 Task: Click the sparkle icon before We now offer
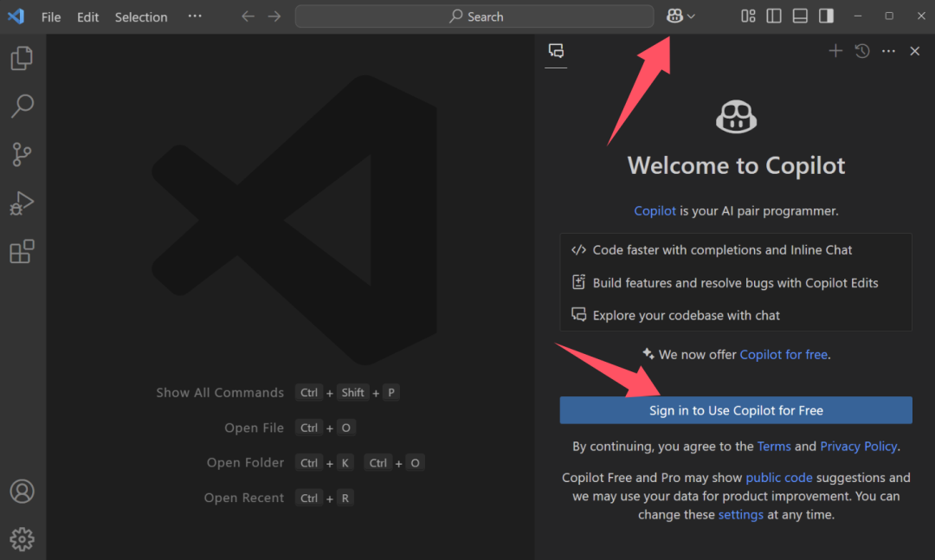click(648, 354)
